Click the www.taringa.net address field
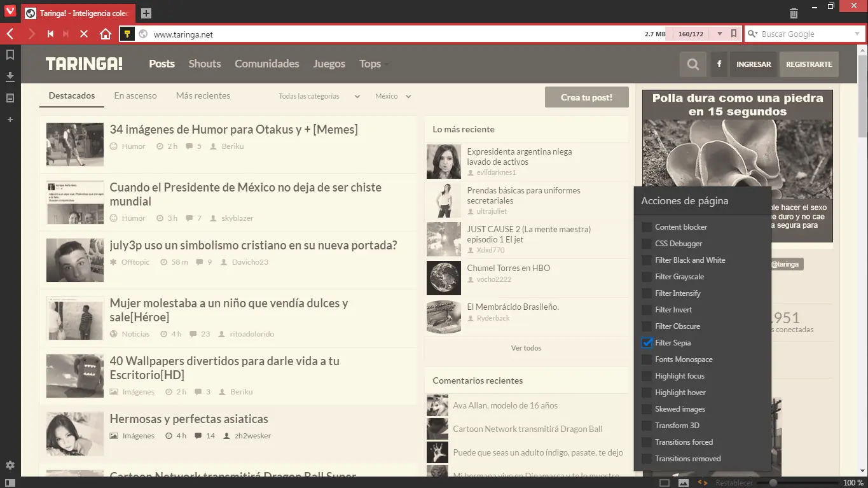Screen dimensions: 868x488 [x=394, y=34]
